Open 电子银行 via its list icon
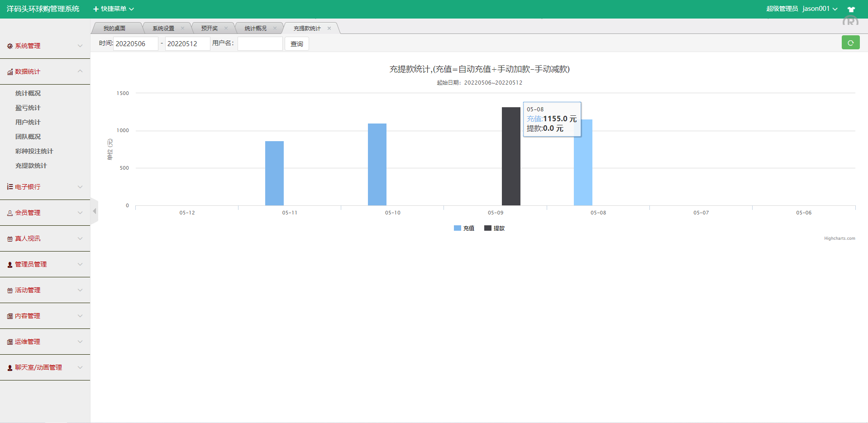 [x=9, y=187]
